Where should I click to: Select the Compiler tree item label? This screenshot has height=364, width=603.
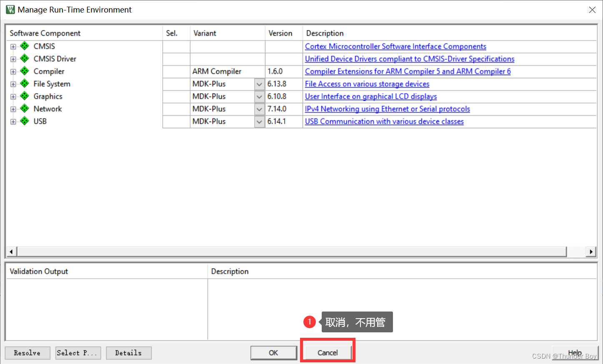tap(49, 71)
